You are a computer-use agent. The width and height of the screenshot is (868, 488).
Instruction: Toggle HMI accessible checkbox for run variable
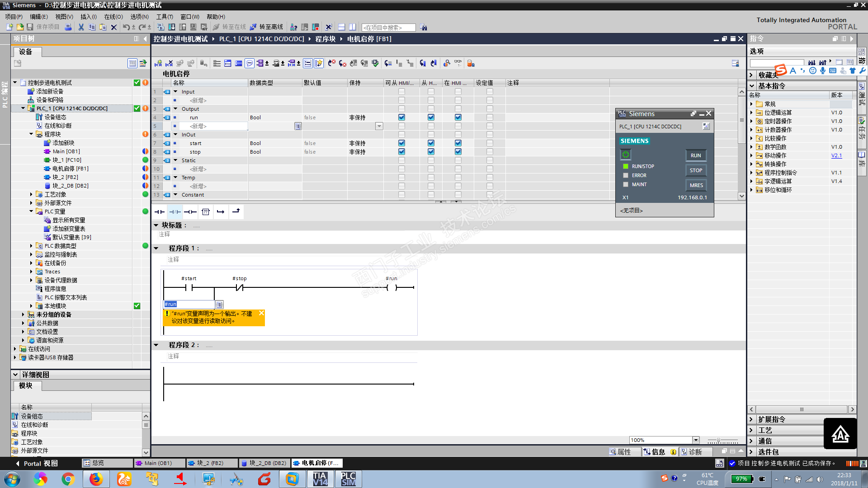(401, 117)
